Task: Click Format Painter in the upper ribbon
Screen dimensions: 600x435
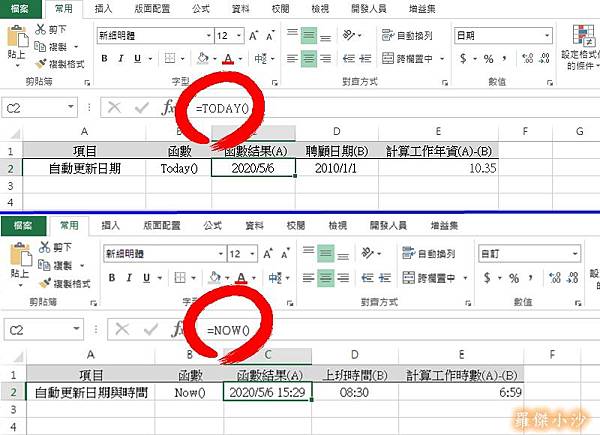Action: [x=59, y=64]
